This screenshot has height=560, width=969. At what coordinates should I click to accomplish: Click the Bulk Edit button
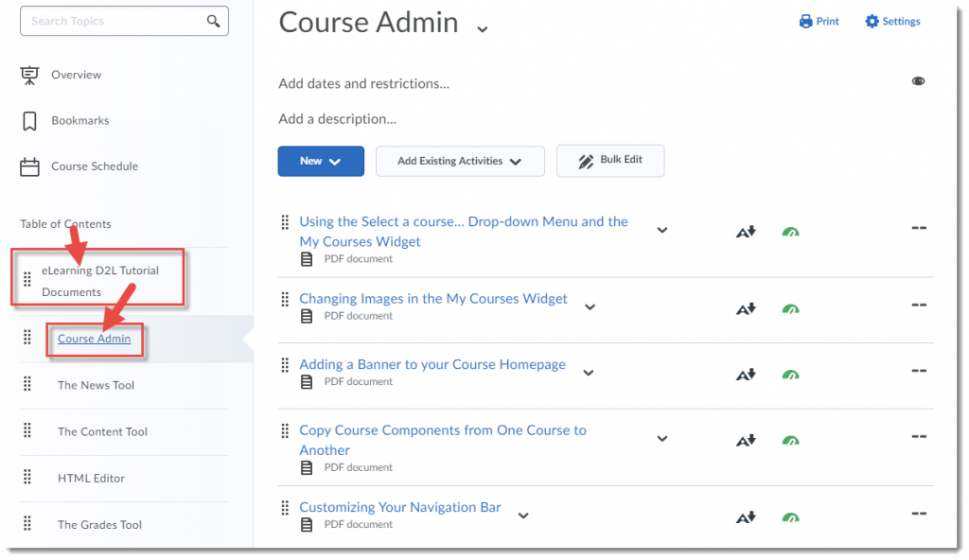click(610, 161)
